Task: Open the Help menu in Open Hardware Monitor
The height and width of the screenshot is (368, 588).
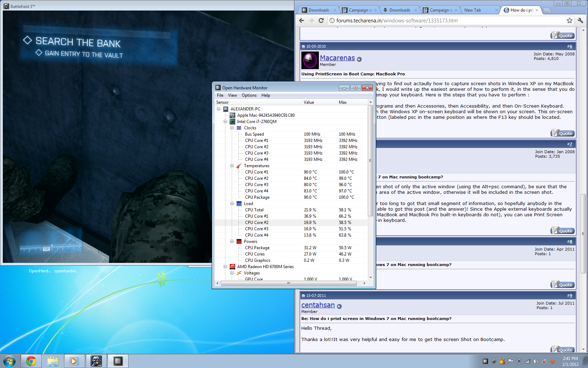Action: tap(266, 95)
